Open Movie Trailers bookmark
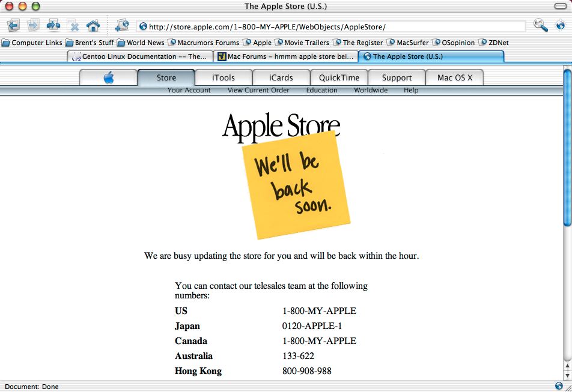This screenshot has width=572, height=392. 302,43
